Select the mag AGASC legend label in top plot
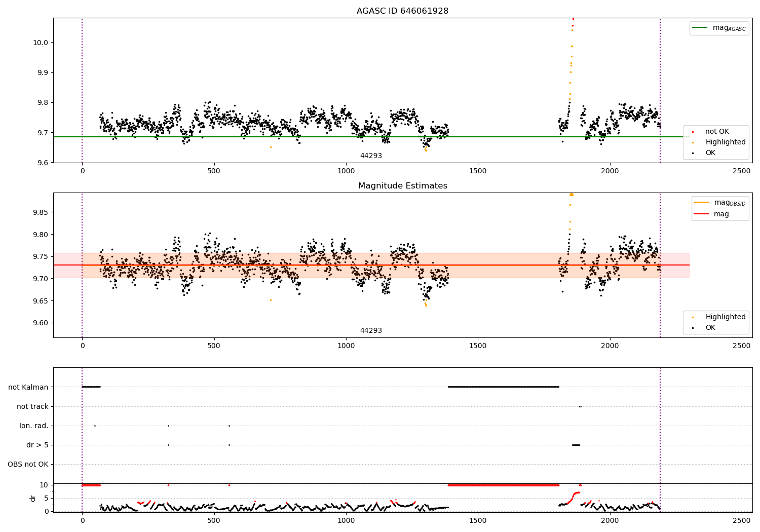The height and width of the screenshot is (532, 760). [729, 28]
